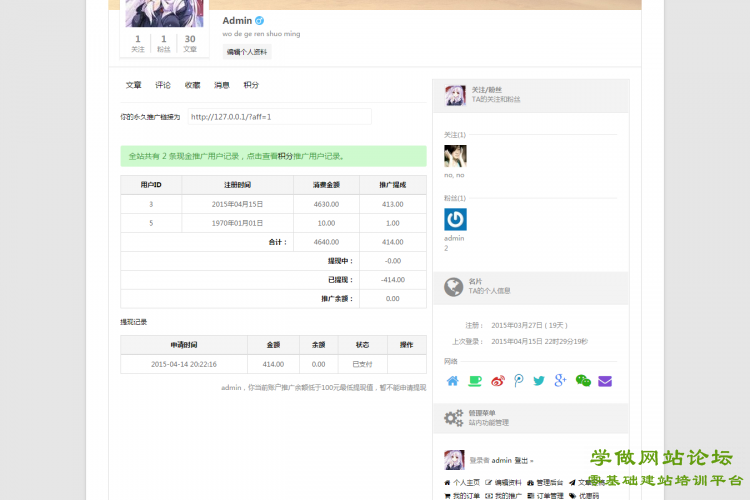Open 订单管理 in management menu
Image resolution: width=750 pixels, height=500 pixels.
click(x=545, y=496)
